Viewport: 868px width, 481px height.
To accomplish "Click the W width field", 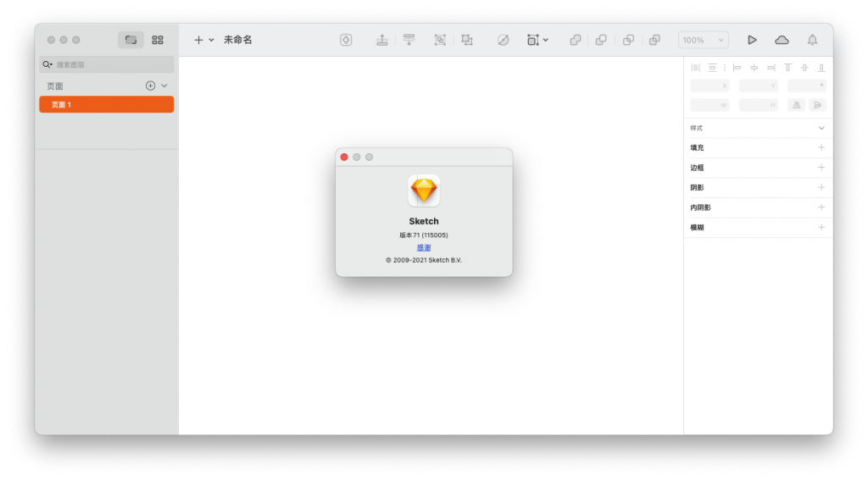I will (x=709, y=105).
